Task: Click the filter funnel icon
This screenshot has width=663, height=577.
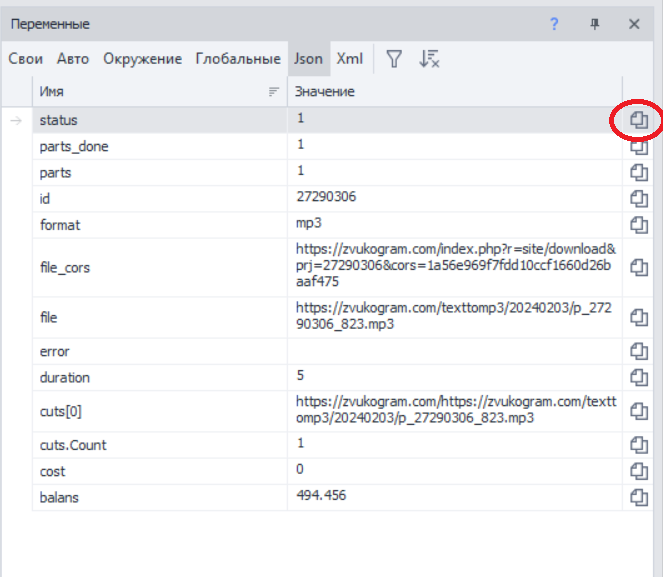Action: pos(394,59)
